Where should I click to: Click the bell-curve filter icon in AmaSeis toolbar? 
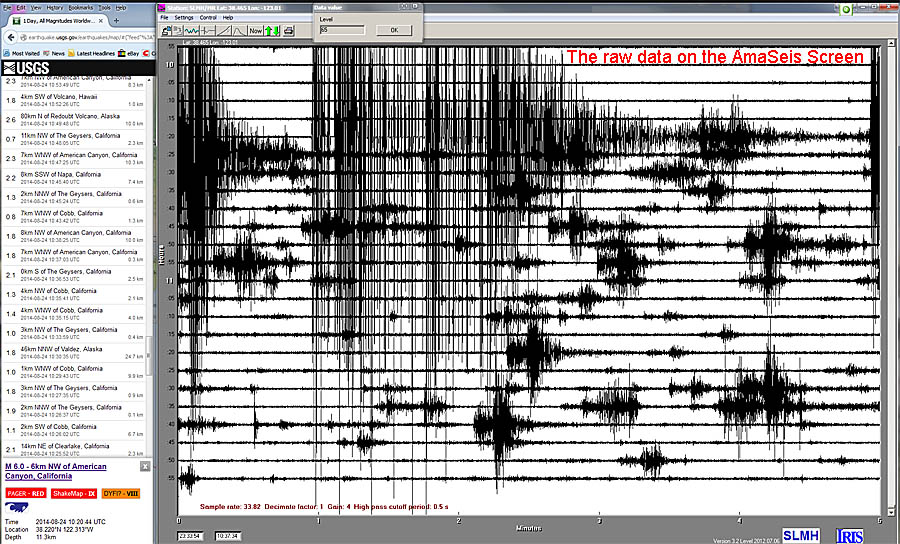pyautogui.click(x=239, y=30)
